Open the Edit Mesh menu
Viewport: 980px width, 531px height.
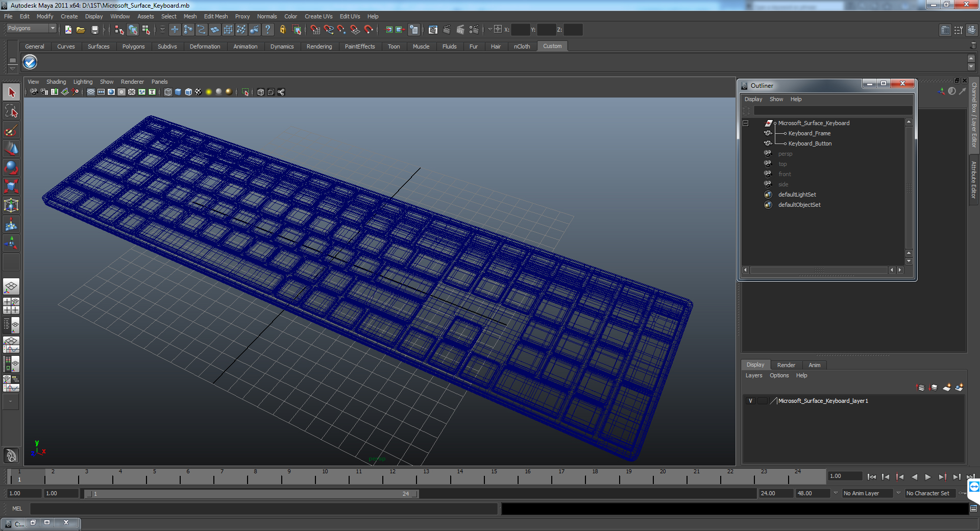[x=216, y=16]
